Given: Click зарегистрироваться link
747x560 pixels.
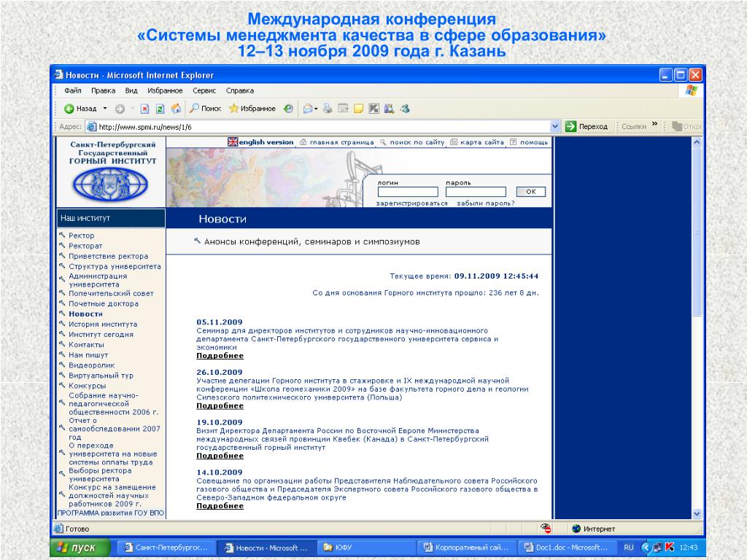Looking at the screenshot, I should click(x=412, y=203).
